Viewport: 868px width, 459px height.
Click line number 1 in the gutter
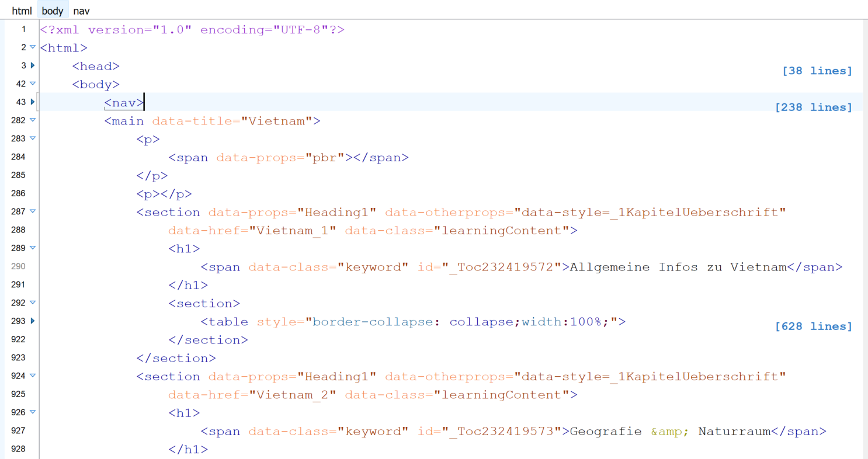click(23, 29)
